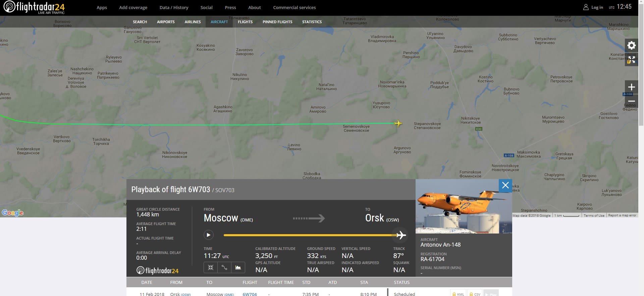644x296 pixels.
Task: Click the FLIGHT column header
Action: click(250, 282)
